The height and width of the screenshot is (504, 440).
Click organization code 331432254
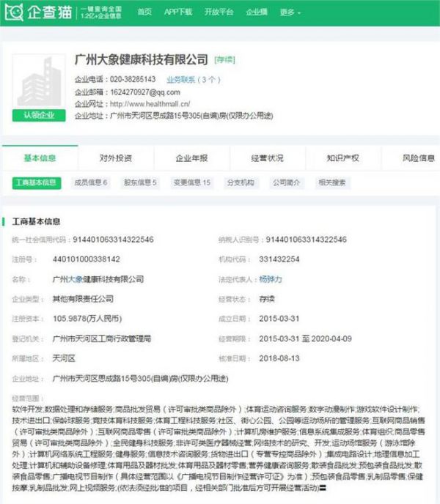279,259
